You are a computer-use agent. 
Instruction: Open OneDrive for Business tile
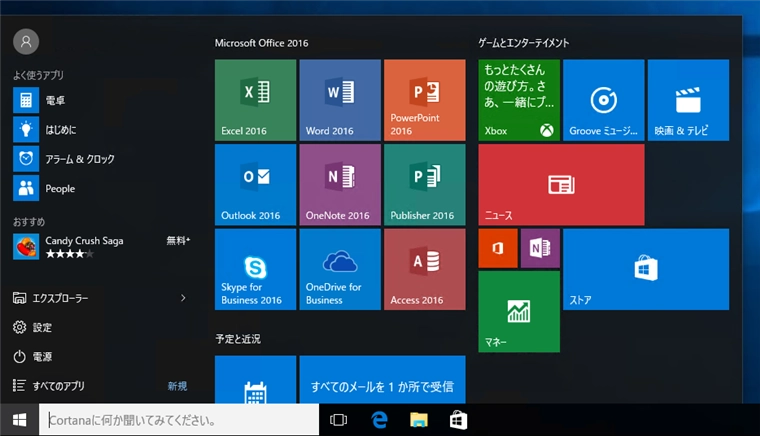point(340,269)
